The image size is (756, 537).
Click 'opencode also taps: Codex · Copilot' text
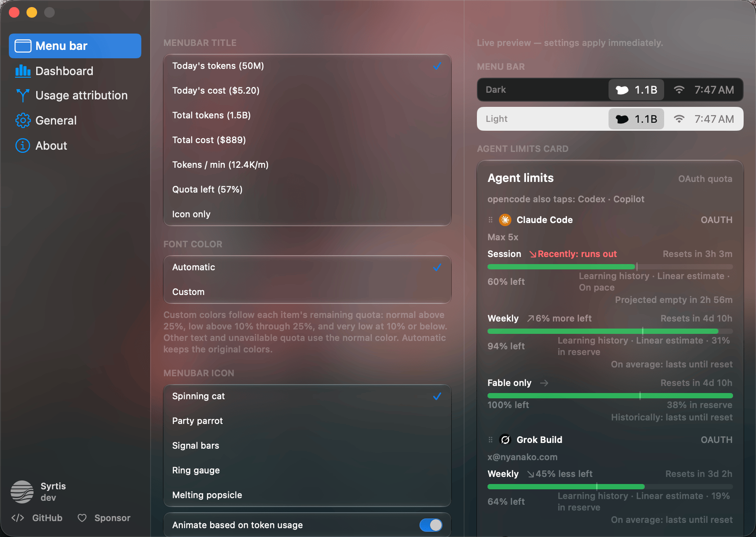566,199
